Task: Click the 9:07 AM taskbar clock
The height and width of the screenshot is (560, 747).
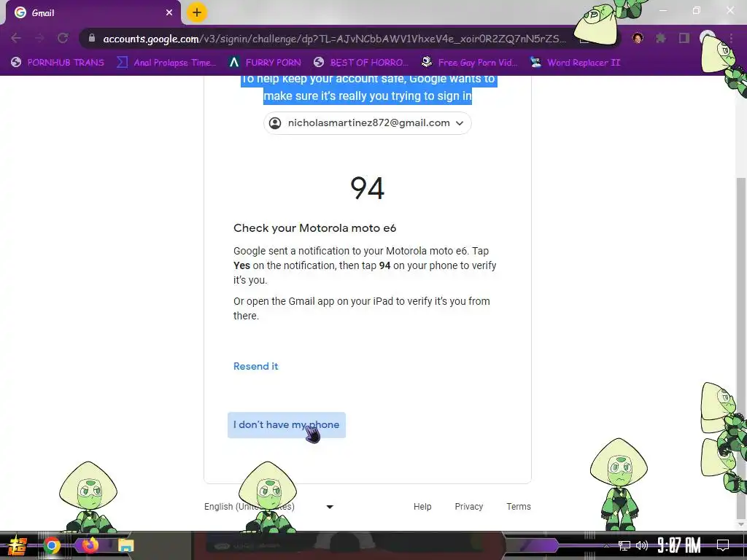Action: click(x=679, y=545)
